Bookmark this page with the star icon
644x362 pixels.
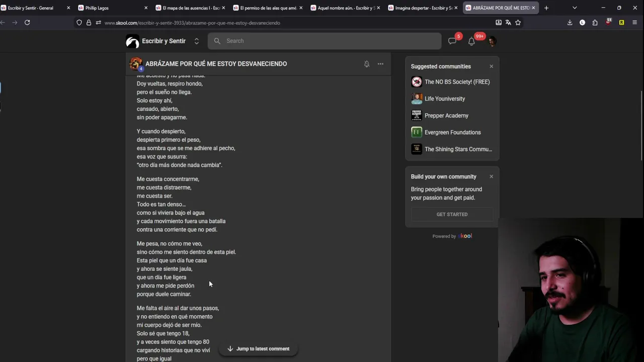[x=518, y=23]
